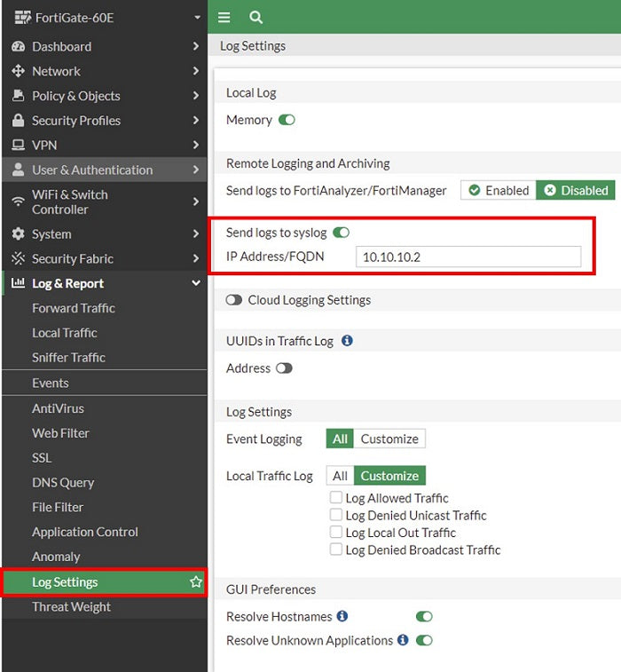Open Application Control log page
621x672 pixels.
(85, 532)
